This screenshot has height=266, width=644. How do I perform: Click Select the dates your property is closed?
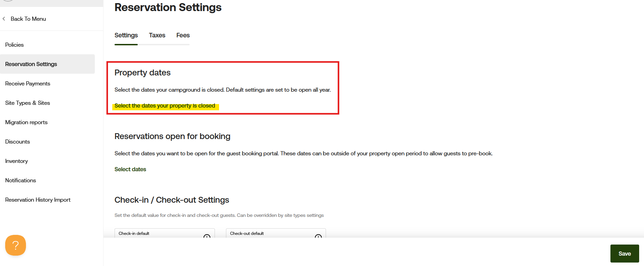[x=165, y=106]
